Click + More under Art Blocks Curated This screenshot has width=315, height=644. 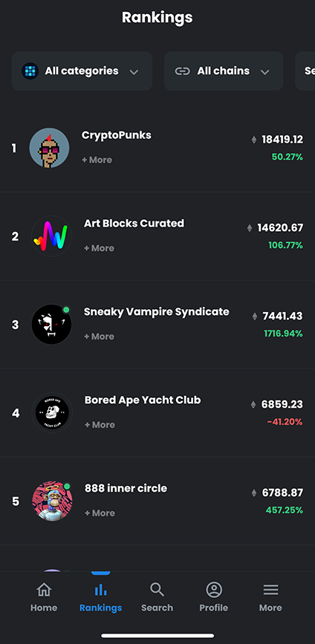(99, 248)
